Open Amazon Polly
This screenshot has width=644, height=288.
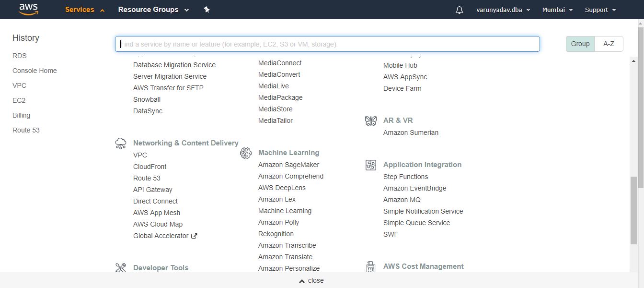(278, 222)
